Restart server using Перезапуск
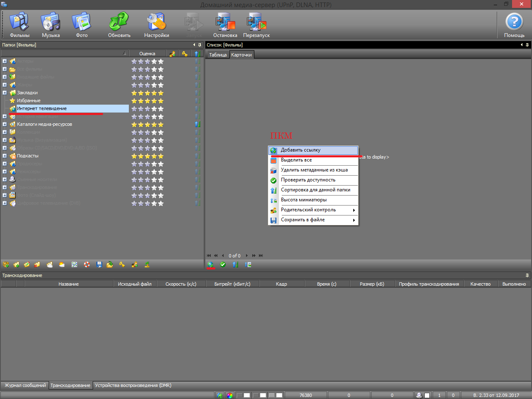The image size is (532, 399). click(256, 25)
